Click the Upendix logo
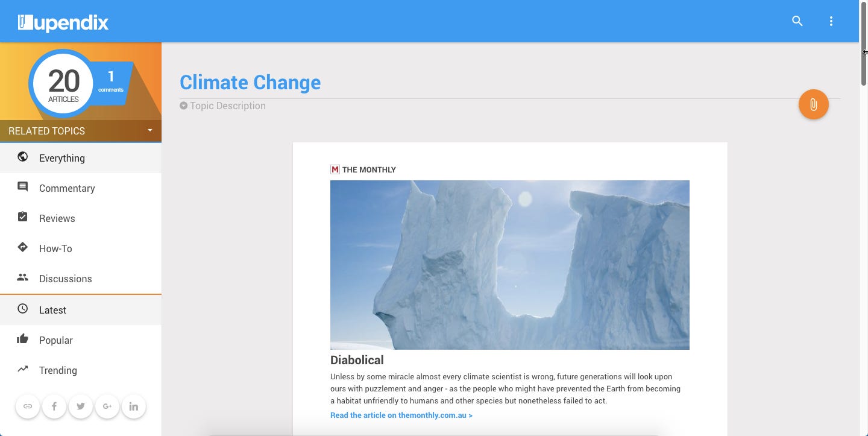 [x=63, y=23]
